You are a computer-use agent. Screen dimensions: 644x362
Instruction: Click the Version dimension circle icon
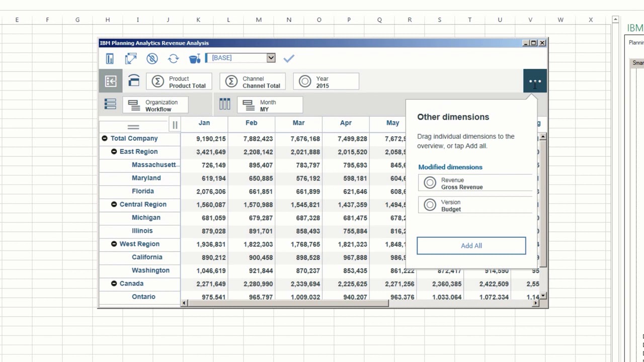coord(430,205)
